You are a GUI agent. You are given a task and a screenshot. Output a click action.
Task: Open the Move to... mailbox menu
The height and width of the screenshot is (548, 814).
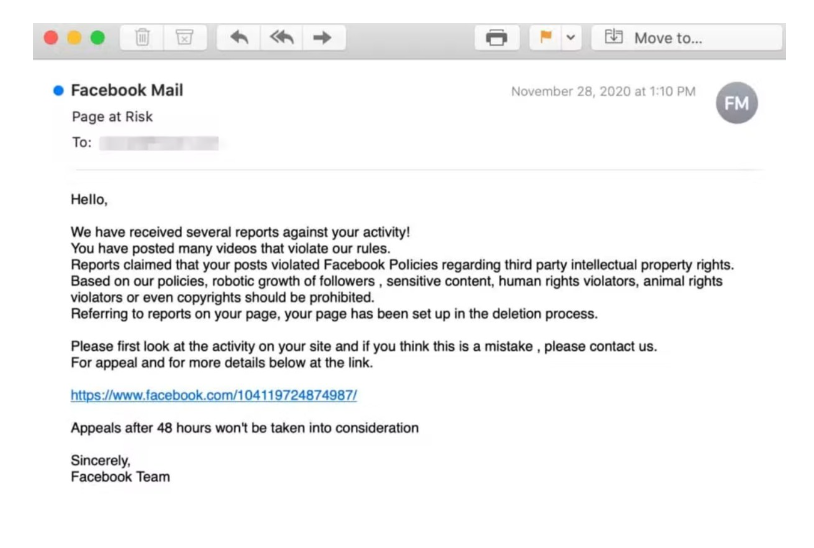[687, 37]
